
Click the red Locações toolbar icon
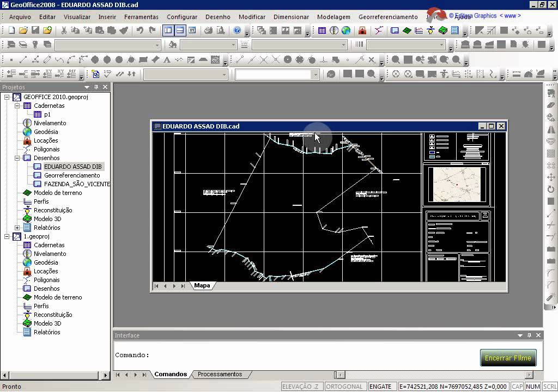pyautogui.click(x=362, y=30)
